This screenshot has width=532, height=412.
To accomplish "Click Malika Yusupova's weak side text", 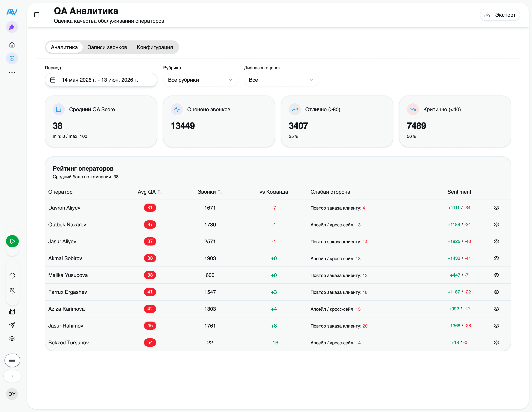I will [339, 275].
